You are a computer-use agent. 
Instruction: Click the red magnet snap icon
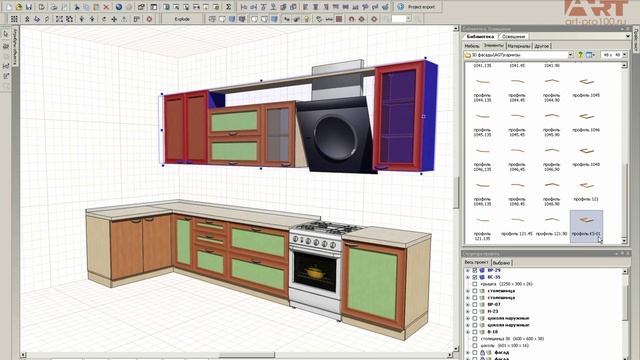pyautogui.click(x=351, y=19)
